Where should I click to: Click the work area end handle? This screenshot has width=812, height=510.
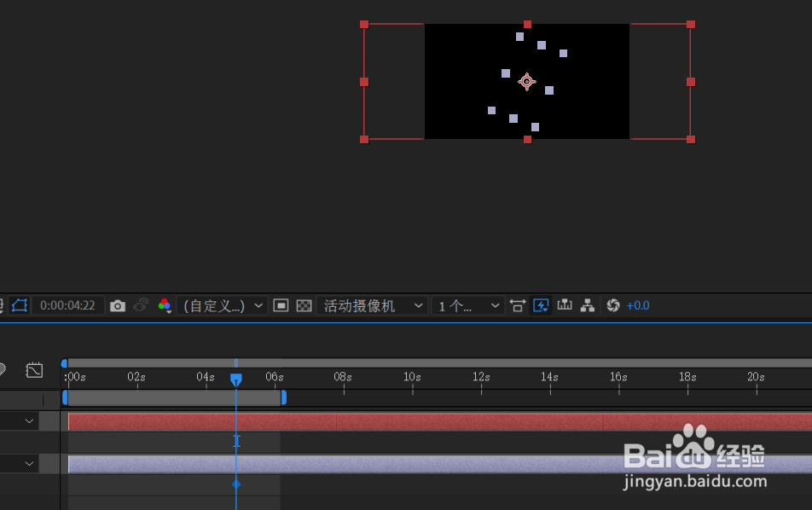(284, 397)
